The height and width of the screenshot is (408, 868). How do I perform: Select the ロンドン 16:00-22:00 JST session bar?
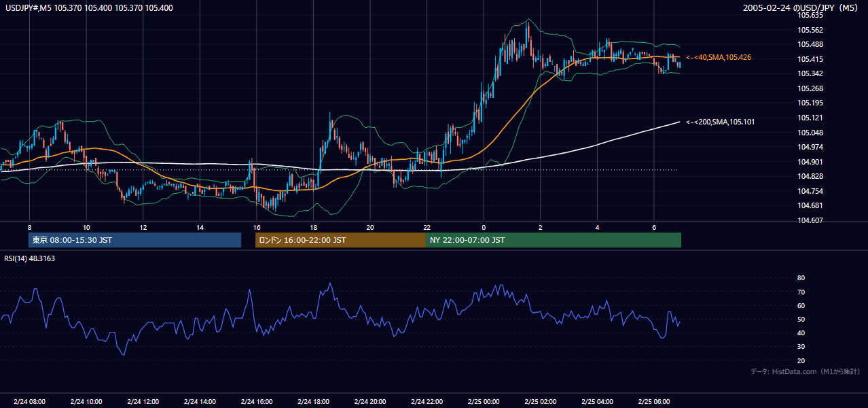tap(340, 240)
